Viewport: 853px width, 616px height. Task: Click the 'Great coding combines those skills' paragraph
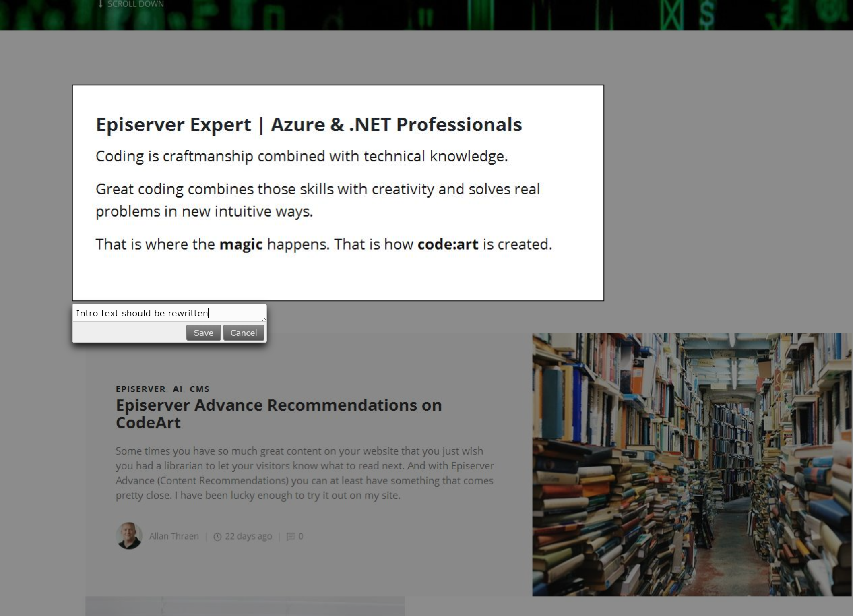click(x=318, y=200)
